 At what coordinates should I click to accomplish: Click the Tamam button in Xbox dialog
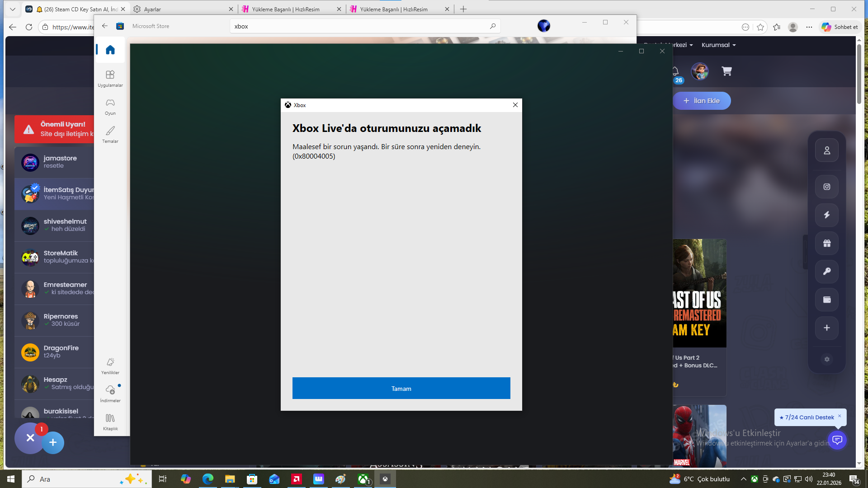401,388
